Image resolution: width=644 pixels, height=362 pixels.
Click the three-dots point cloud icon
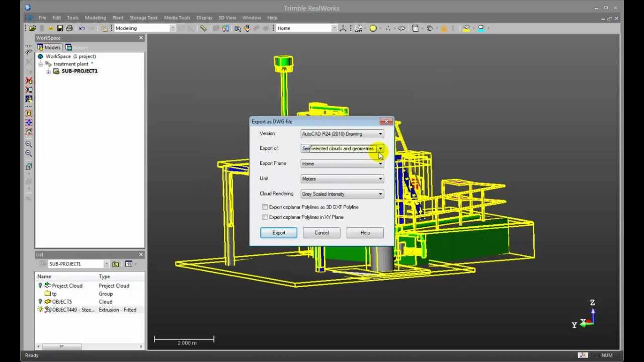(387, 28)
